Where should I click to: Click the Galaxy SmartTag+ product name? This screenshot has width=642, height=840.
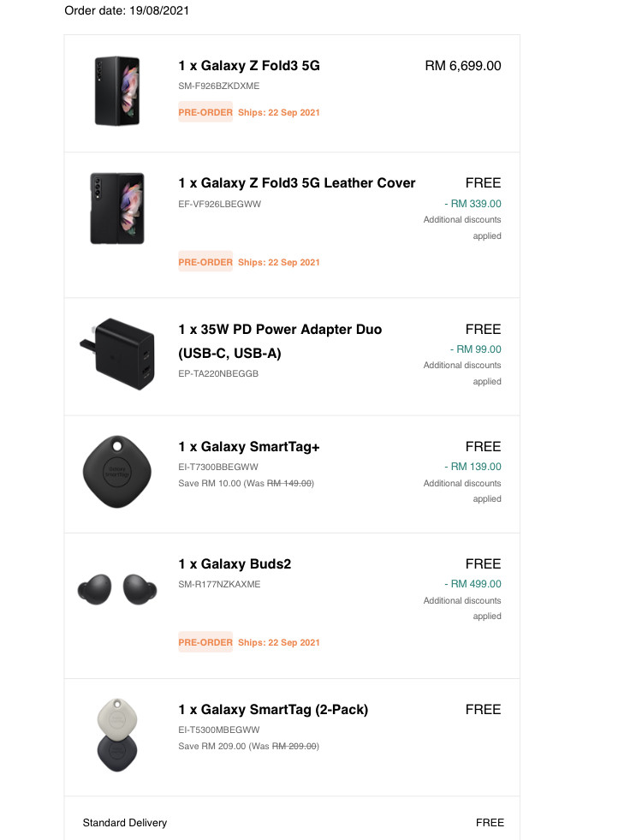(x=249, y=447)
